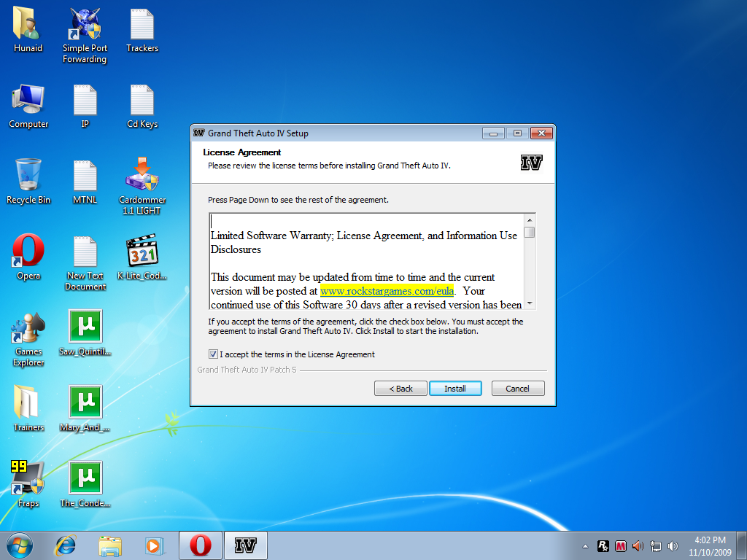Switch to Opera in the taskbar
Image resolution: width=747 pixels, height=560 pixels.
click(x=200, y=545)
